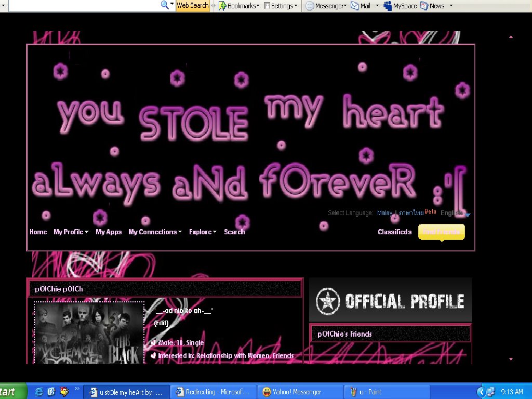Open the Bookmarks dropdown arrow
This screenshot has width=532, height=399.
[258, 6]
